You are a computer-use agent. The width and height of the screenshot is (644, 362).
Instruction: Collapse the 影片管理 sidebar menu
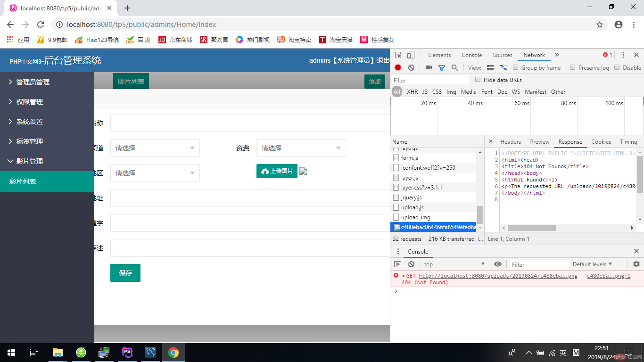click(47, 161)
